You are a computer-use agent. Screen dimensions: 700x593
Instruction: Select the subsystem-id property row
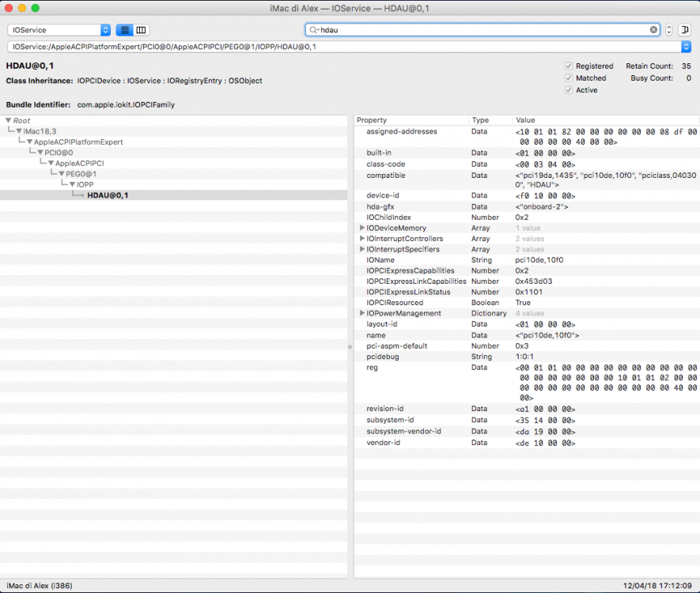tap(527, 420)
